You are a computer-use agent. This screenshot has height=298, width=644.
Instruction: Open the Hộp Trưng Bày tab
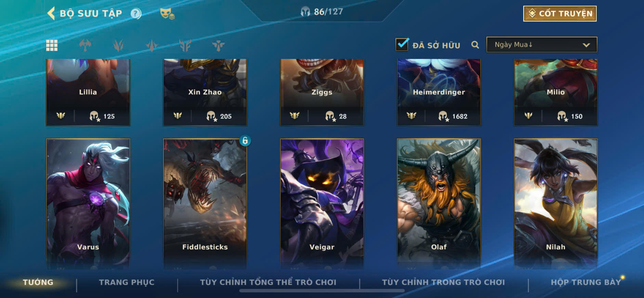pyautogui.click(x=586, y=282)
